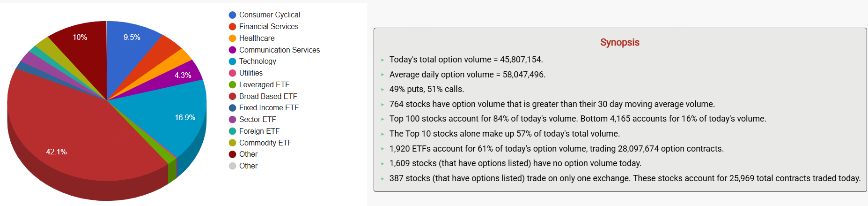Click the Financial Services legend color dot

(x=232, y=27)
